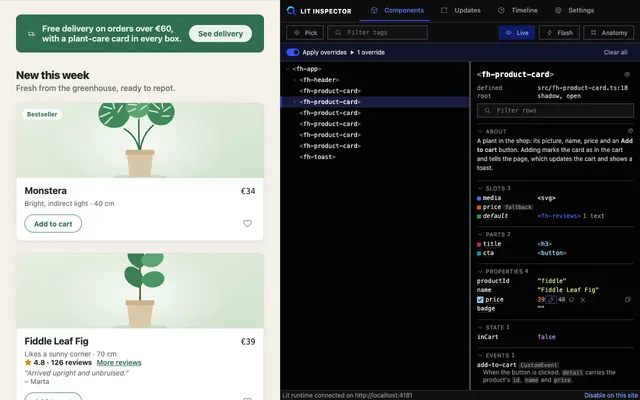This screenshot has width=640, height=400.
Task: Click the name value "Fiddle Leaf Fig"
Action: [x=568, y=290]
